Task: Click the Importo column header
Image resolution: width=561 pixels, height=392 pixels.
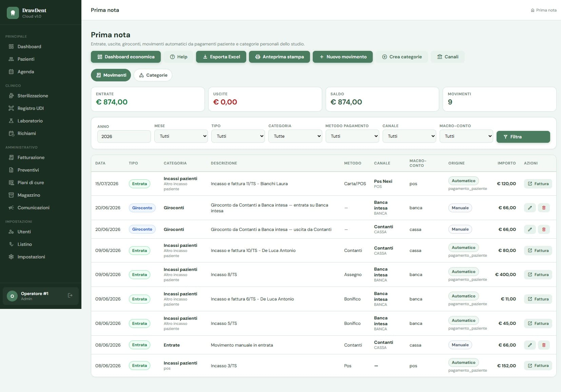Action: (507, 163)
